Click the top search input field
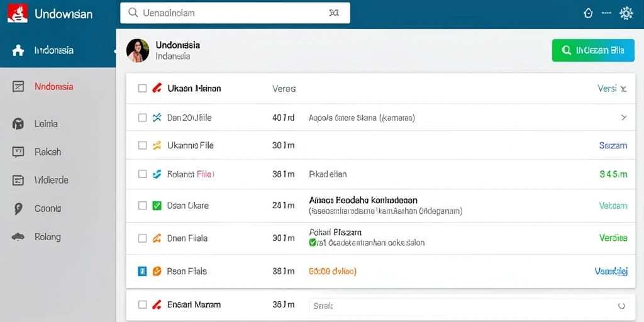 (x=235, y=13)
